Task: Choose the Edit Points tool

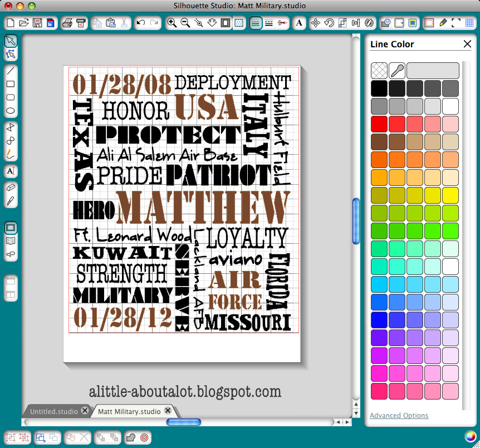Action: pyautogui.click(x=11, y=55)
